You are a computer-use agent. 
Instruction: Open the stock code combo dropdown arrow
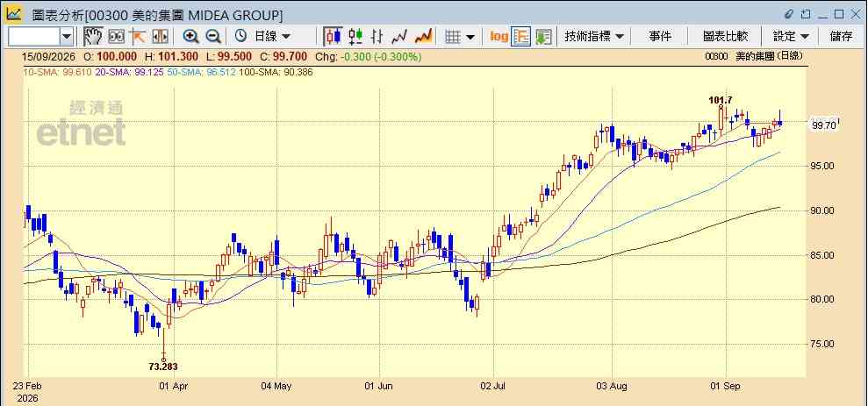[x=67, y=37]
